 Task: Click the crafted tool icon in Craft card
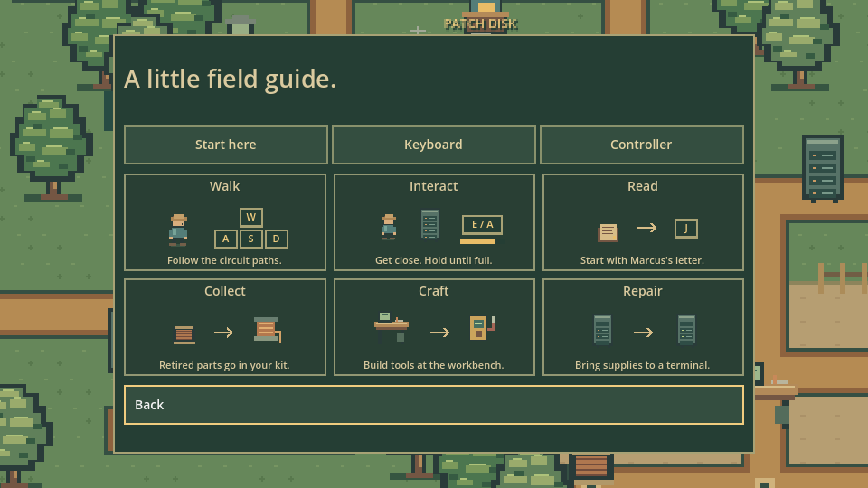pos(482,327)
